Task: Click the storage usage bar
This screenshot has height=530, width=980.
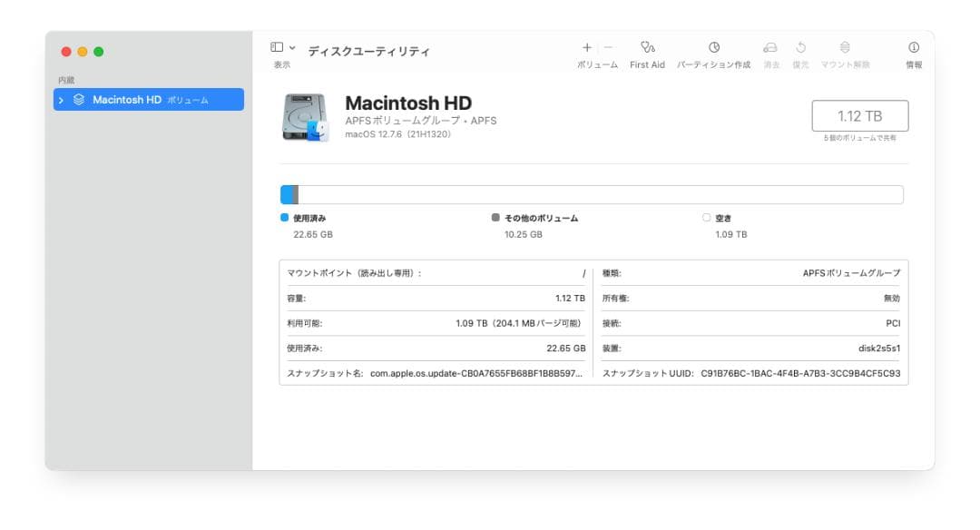Action: pyautogui.click(x=590, y=193)
